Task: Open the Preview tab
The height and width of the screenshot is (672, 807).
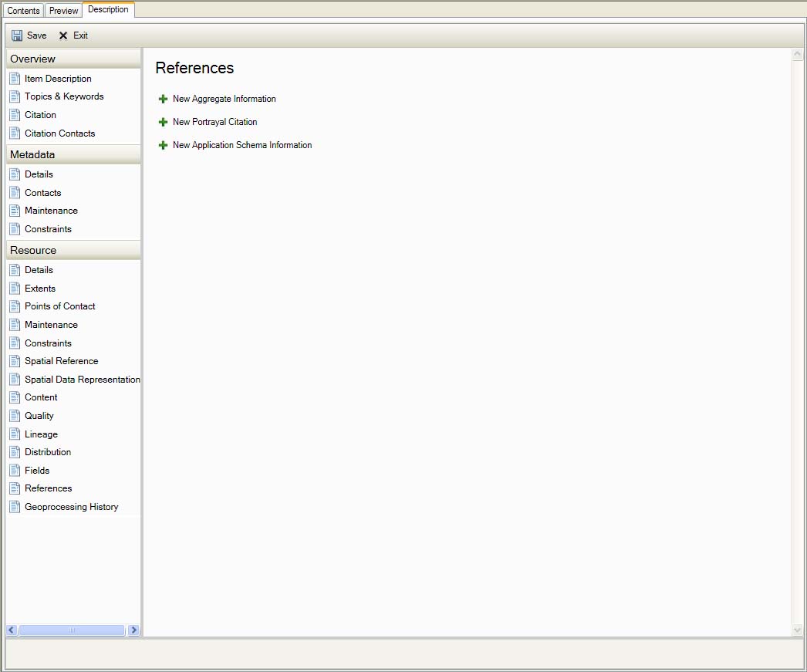Action: pos(64,11)
